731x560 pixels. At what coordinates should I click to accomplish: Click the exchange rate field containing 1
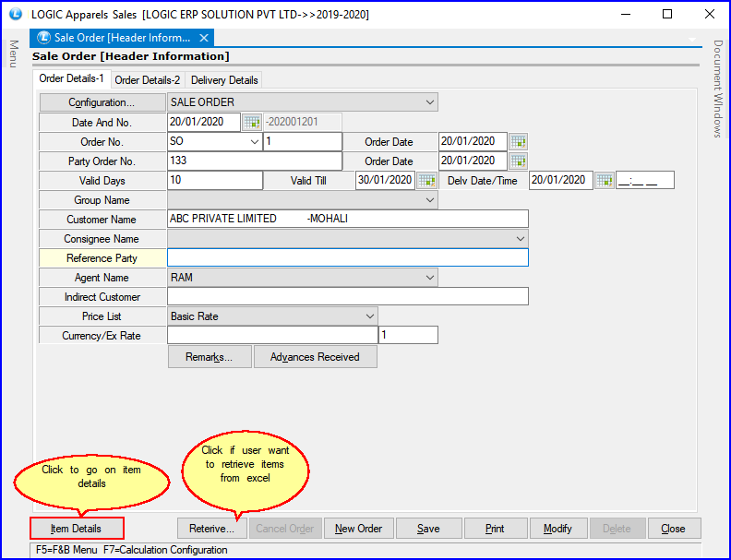pos(408,336)
